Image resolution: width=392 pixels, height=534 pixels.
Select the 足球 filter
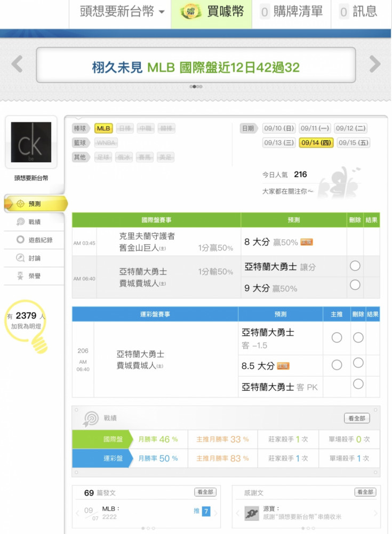pyautogui.click(x=103, y=157)
